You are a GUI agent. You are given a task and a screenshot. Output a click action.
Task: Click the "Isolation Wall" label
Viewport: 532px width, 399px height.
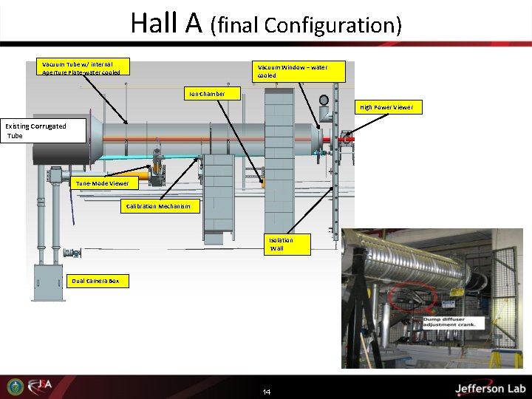[287, 245]
